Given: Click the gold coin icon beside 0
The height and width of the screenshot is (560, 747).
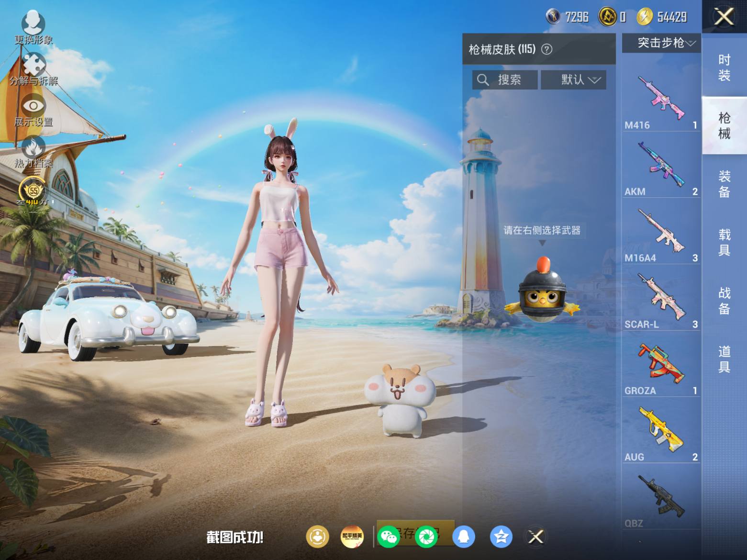Looking at the screenshot, I should click(607, 17).
